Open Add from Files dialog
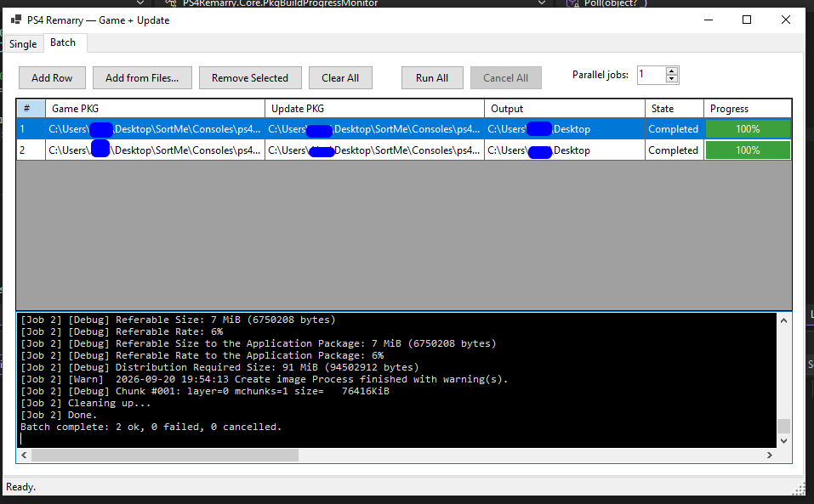 pos(142,78)
